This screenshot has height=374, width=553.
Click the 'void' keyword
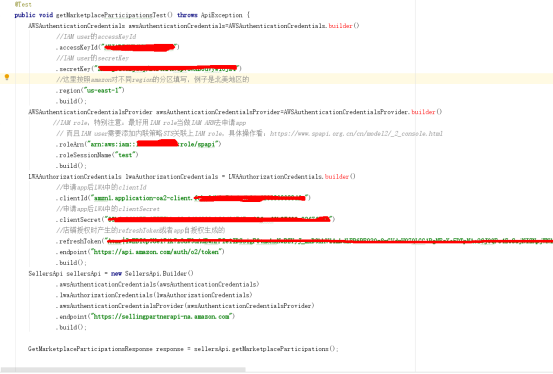[x=46, y=15]
